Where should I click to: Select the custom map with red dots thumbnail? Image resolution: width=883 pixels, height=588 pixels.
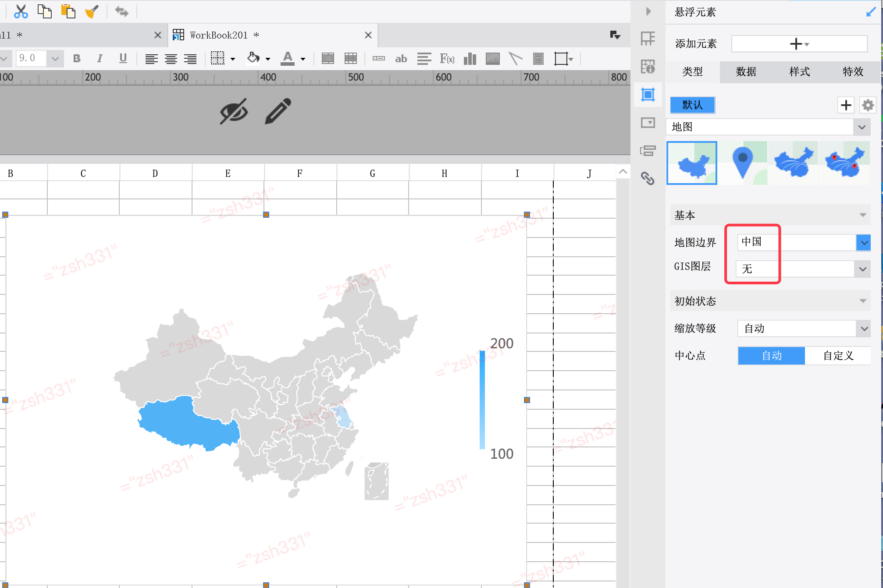coord(845,163)
